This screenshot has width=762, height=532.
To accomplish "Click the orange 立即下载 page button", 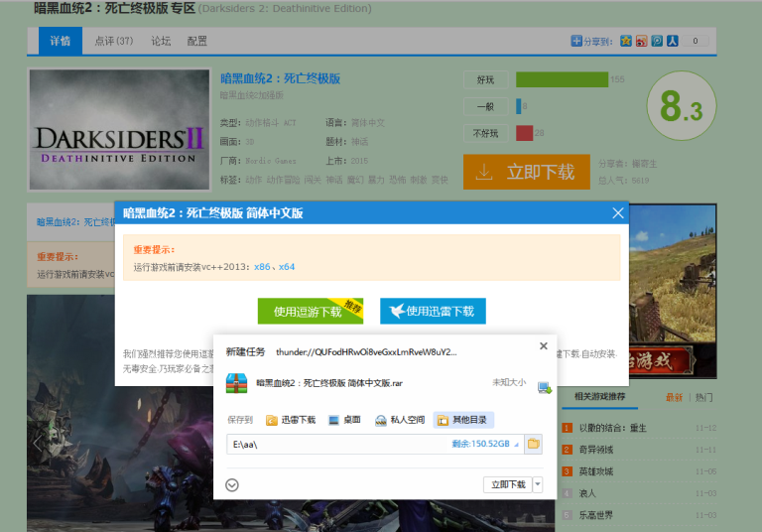I will click(x=527, y=172).
